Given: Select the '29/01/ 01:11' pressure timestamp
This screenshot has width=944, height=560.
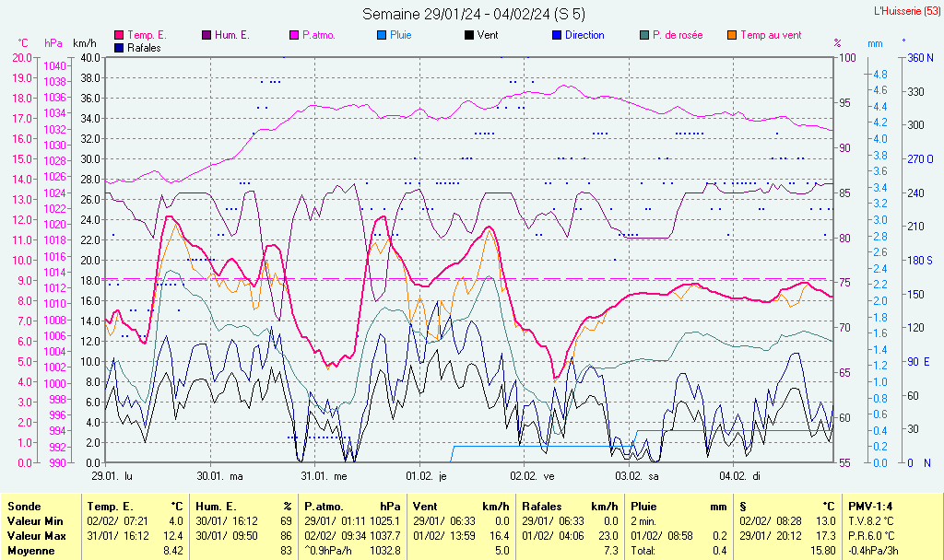Looking at the screenshot, I should point(336,521).
